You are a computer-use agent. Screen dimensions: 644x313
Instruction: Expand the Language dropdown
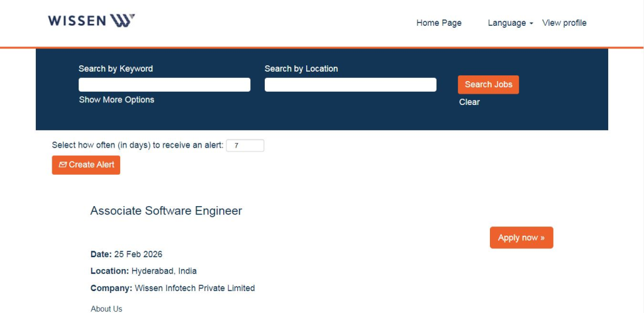coord(510,23)
